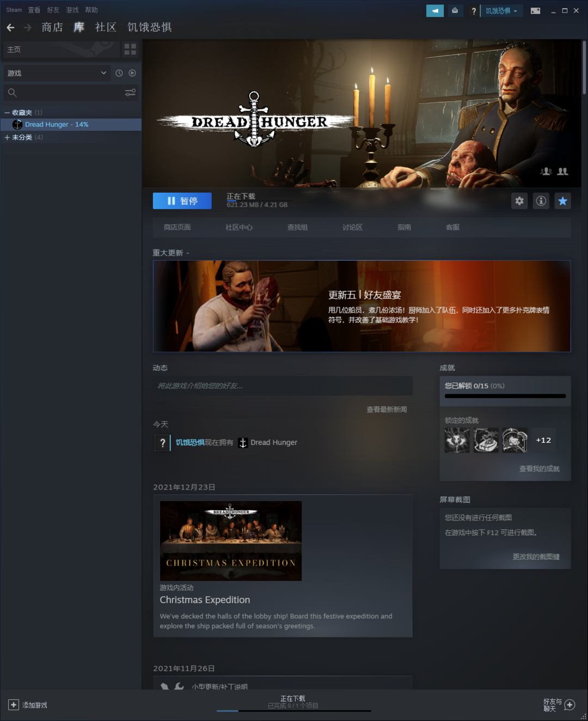Open the 帮助 menu
Screen dimensions: 588x721
[x=91, y=10]
